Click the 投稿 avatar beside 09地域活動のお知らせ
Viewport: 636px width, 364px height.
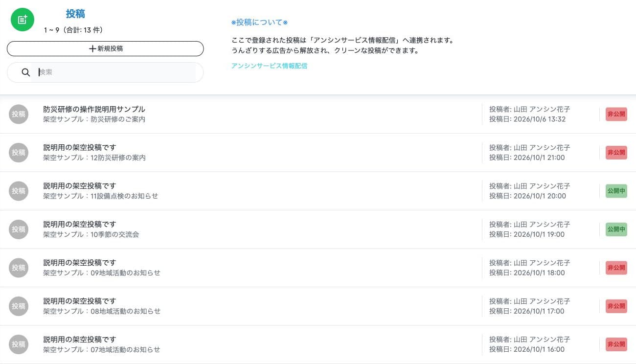coord(19,268)
